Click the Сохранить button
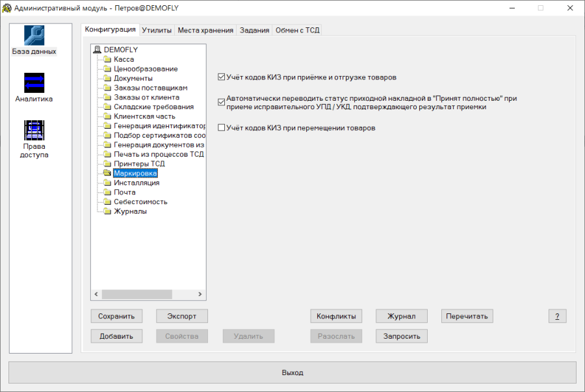Viewport: 585px width, 392px height. point(116,317)
